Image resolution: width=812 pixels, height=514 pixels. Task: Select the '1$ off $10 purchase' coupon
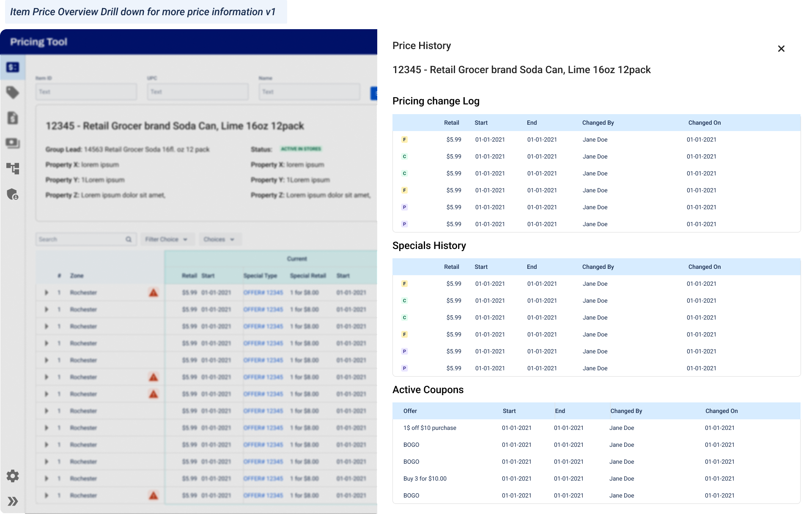pos(430,428)
